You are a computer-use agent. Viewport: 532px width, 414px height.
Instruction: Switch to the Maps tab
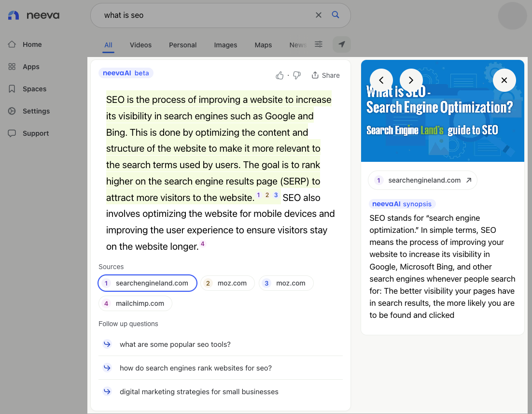tap(263, 45)
